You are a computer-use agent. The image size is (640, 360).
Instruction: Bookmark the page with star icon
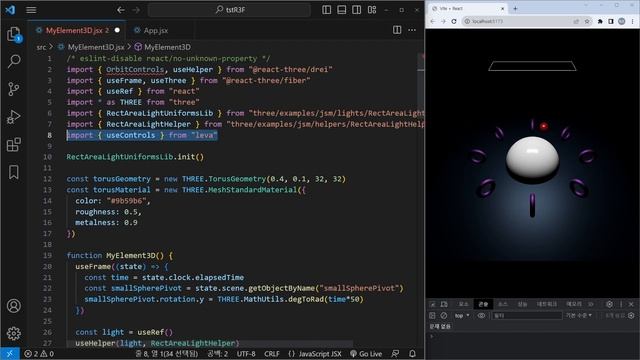pos(587,21)
